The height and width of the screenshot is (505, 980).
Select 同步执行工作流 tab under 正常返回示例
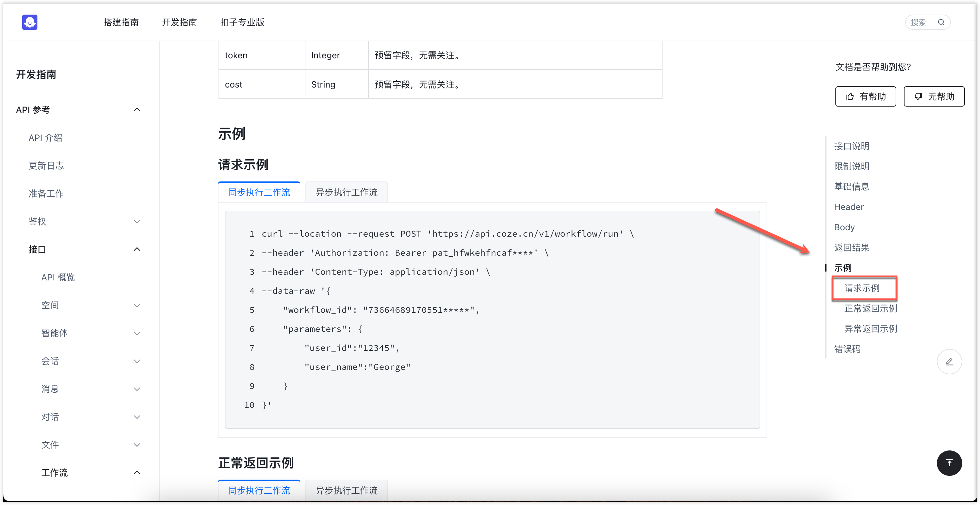(259, 490)
